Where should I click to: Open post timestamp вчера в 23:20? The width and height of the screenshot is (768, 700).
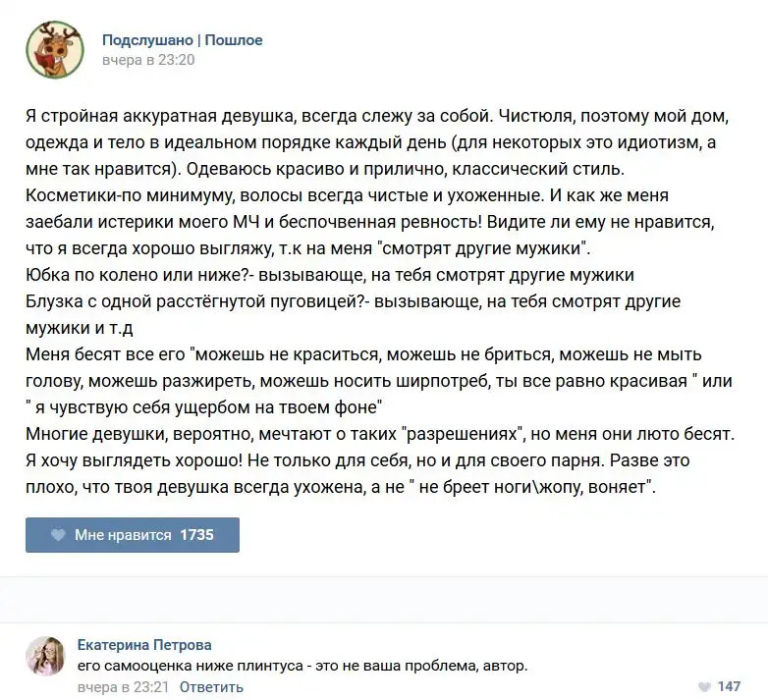[x=148, y=60]
